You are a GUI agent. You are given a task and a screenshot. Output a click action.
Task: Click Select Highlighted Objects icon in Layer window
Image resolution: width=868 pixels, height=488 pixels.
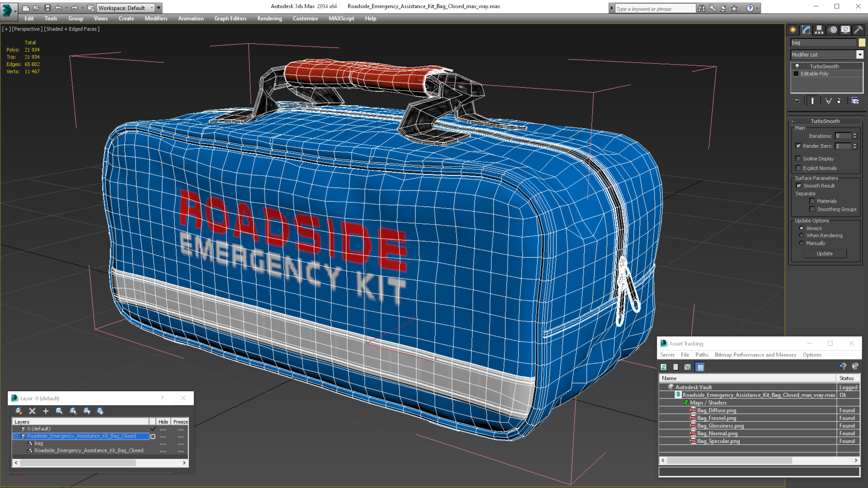pos(59,411)
